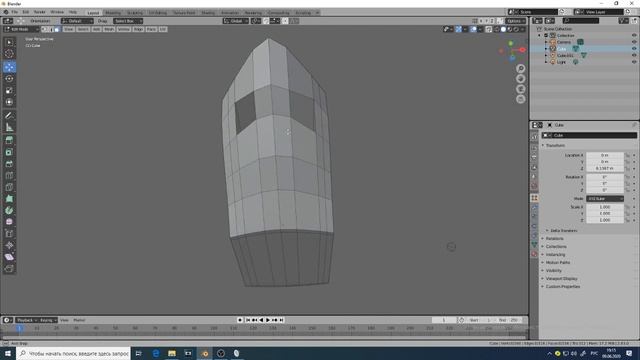
Task: Choose the Bevel tool
Action: (x=9, y=164)
